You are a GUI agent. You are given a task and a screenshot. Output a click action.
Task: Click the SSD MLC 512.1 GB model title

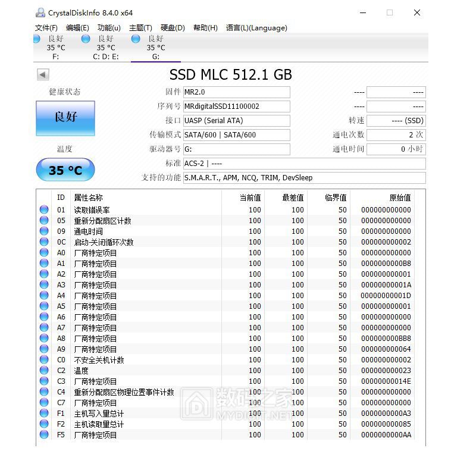click(x=231, y=75)
